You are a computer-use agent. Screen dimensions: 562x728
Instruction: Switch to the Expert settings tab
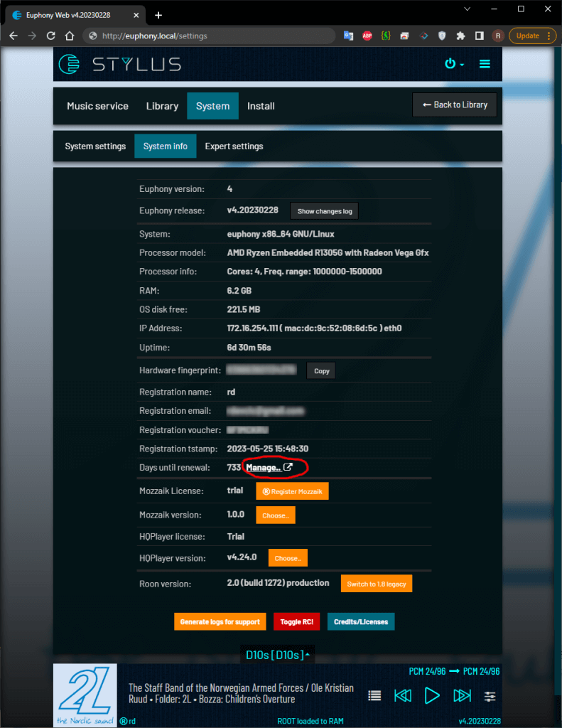(x=234, y=146)
